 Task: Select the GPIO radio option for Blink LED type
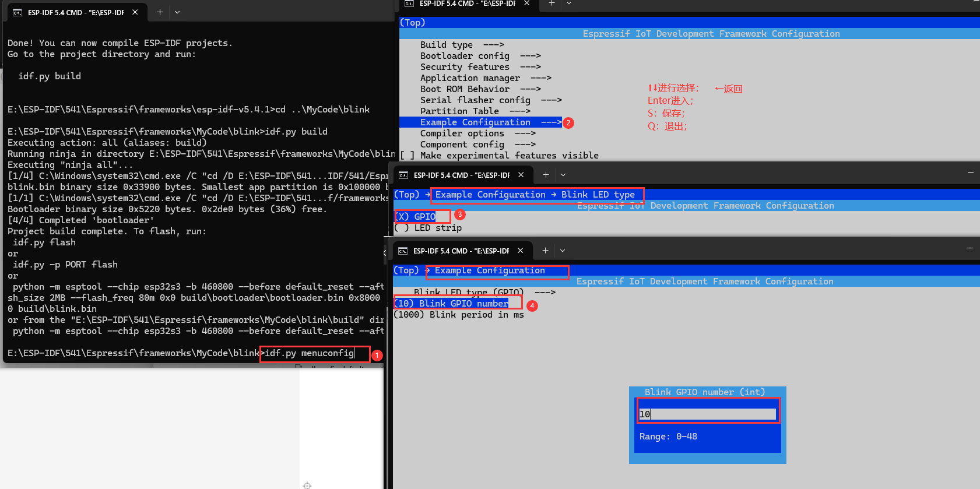pos(415,217)
